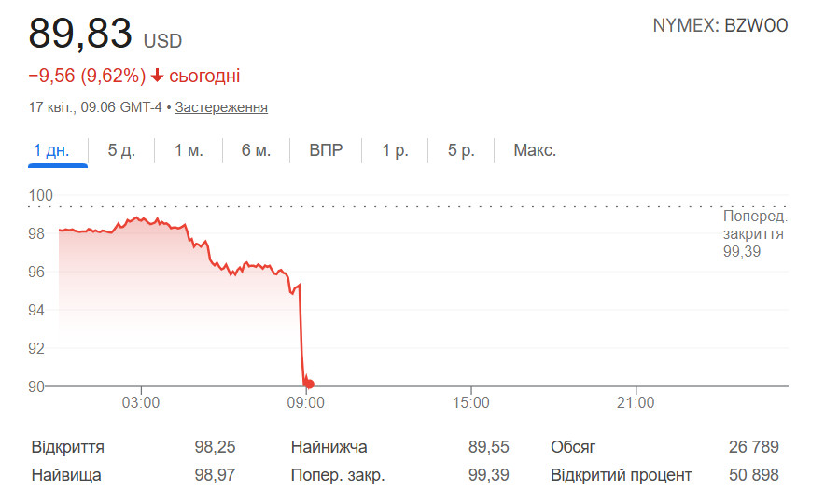
Task: Open the 1 м. chart view
Action: (x=189, y=150)
